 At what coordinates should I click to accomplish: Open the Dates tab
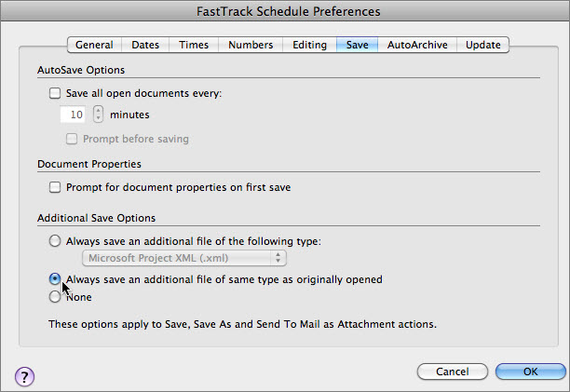[x=145, y=45]
